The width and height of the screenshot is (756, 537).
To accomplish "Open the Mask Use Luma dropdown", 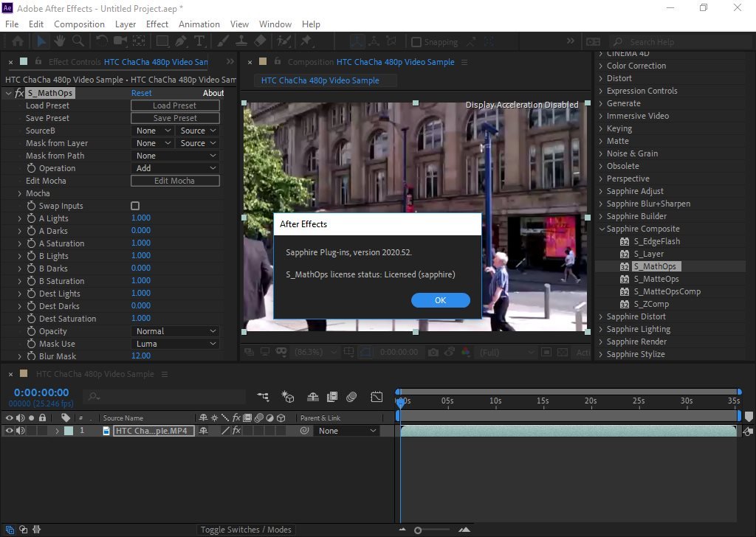I will (x=175, y=344).
